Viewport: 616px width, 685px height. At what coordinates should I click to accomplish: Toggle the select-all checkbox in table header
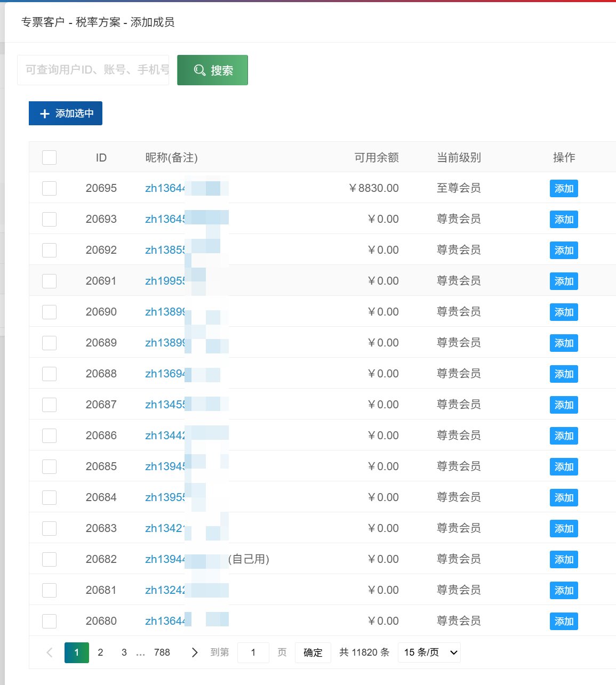coord(49,158)
